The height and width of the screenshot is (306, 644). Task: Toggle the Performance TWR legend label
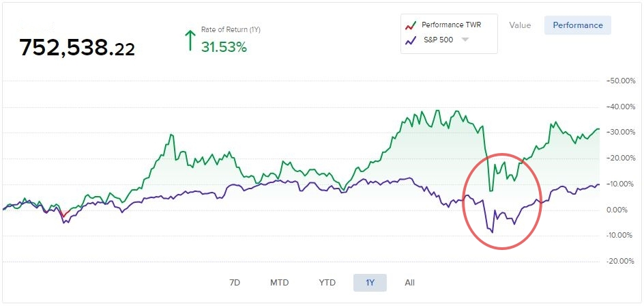click(x=451, y=27)
